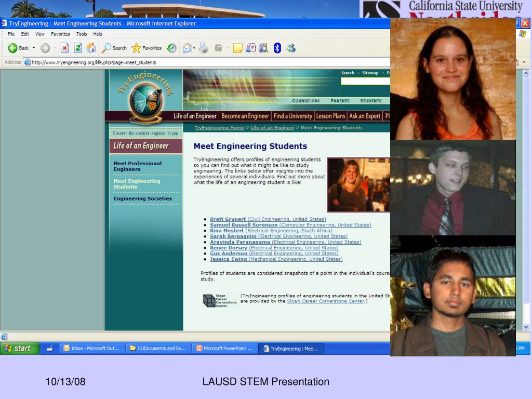
Task: Click the site search input field
Action: 365,81
